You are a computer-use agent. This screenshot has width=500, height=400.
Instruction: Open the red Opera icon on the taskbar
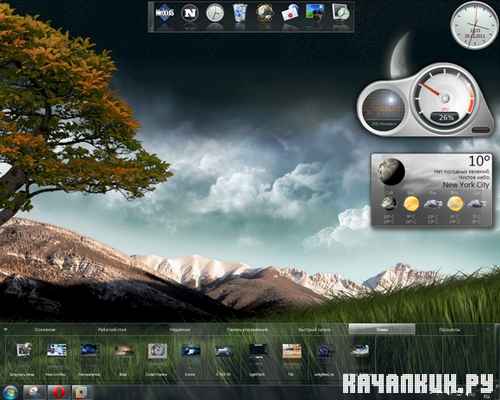[59, 392]
